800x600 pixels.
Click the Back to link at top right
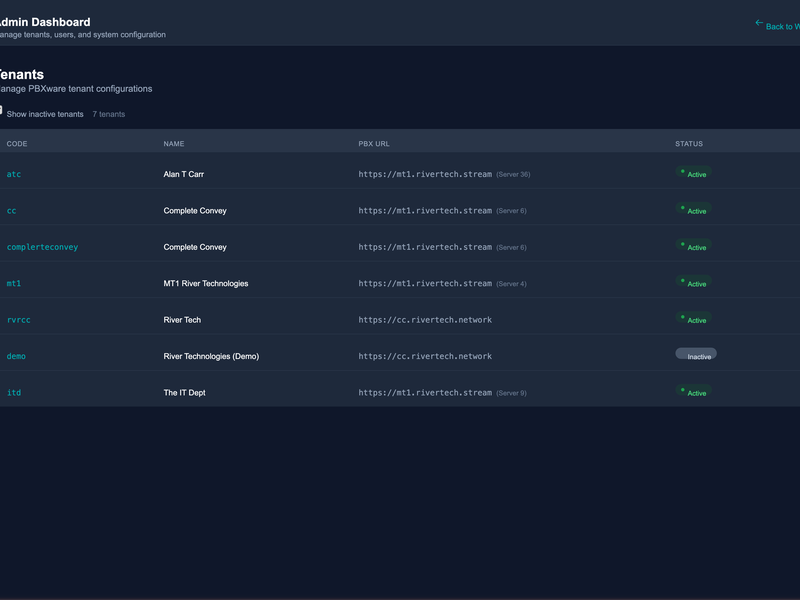[x=782, y=27]
